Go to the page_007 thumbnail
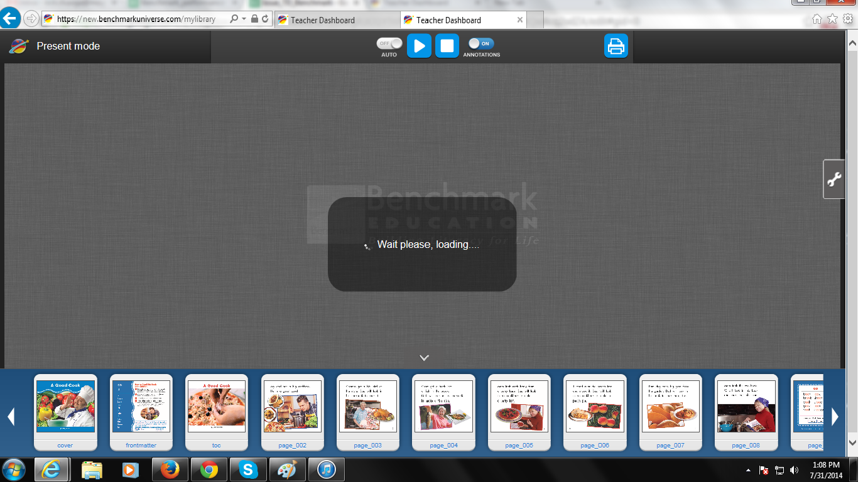Screen dimensions: 868x482 coord(671,412)
